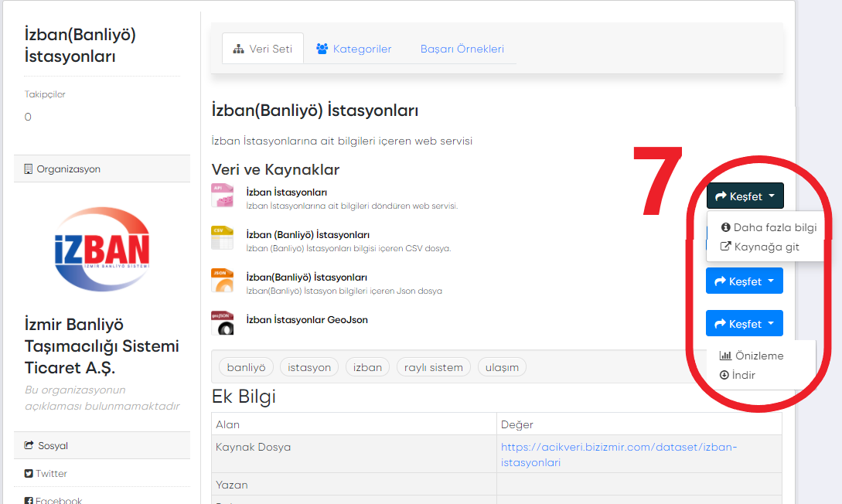
Task: Open the Başarı Örnekleri tab
Action: click(x=462, y=49)
